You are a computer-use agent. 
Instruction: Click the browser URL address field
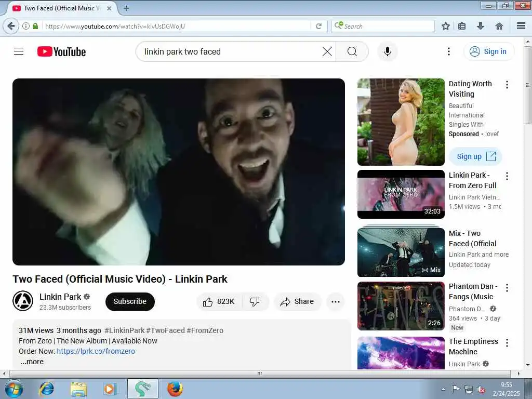click(177, 26)
